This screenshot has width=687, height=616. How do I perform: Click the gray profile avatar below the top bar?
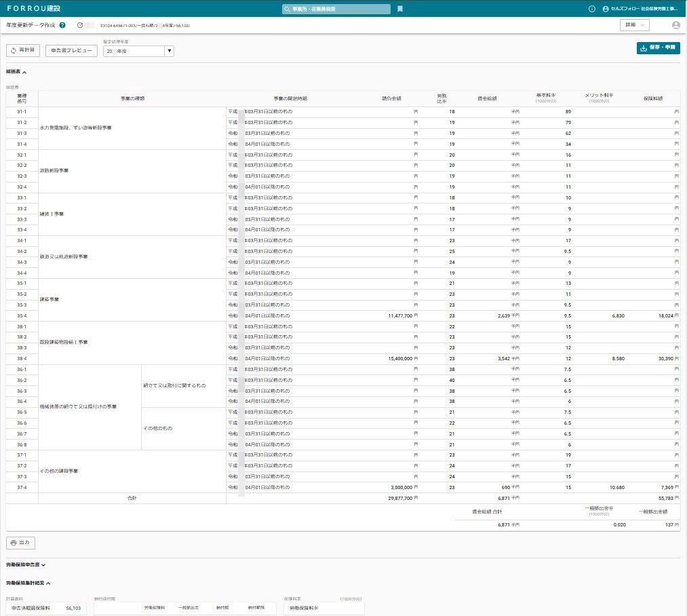[x=675, y=25]
